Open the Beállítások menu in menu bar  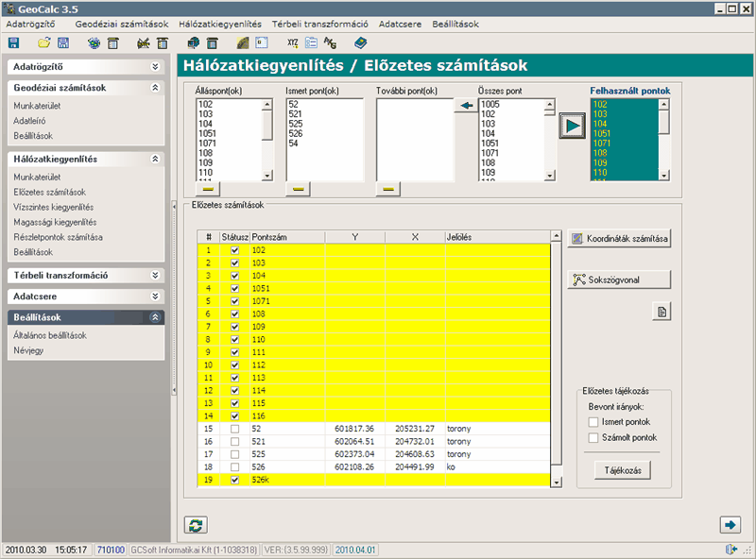[455, 25]
